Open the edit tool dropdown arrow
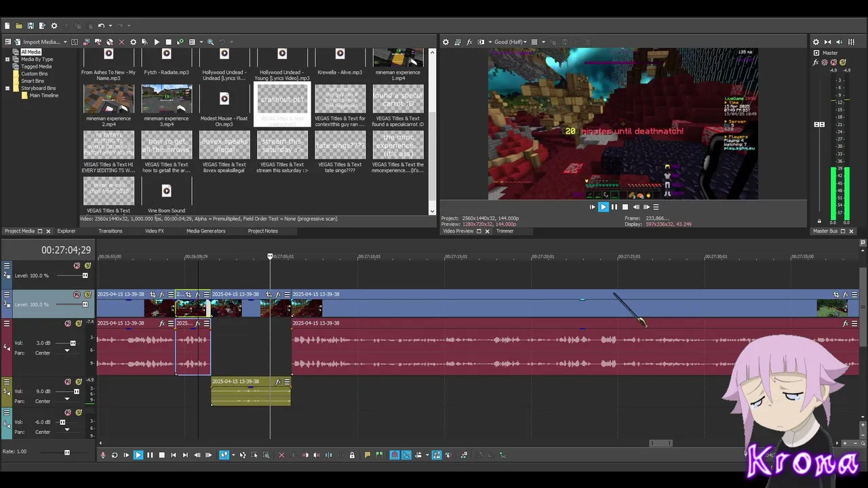The height and width of the screenshot is (488, 868). click(233, 455)
